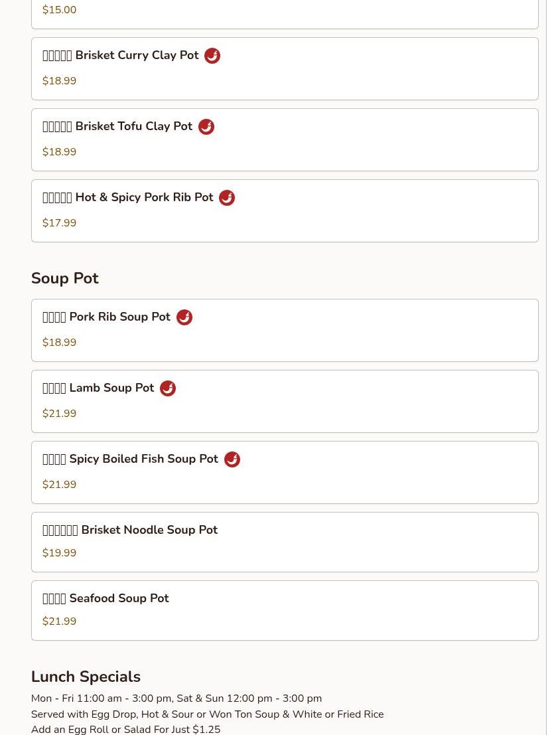Click spicy icon beside Spicy Boiled Fish Soup Pot

tap(232, 459)
